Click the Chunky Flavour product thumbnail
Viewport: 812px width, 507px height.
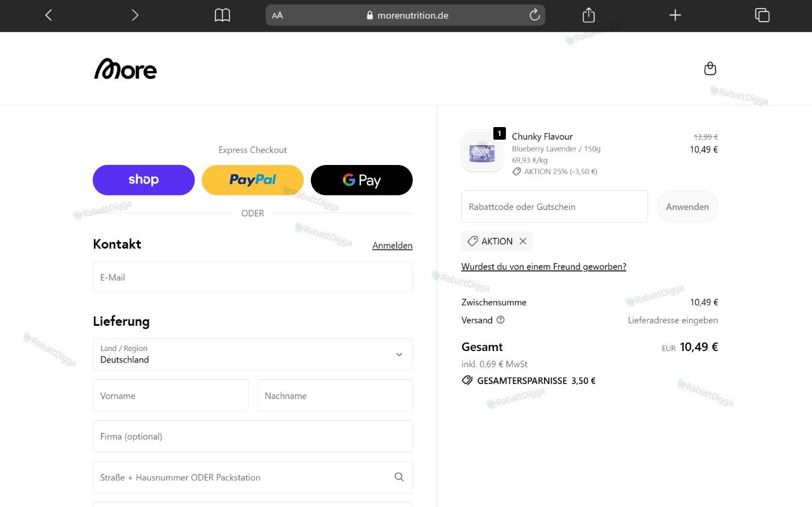point(482,151)
